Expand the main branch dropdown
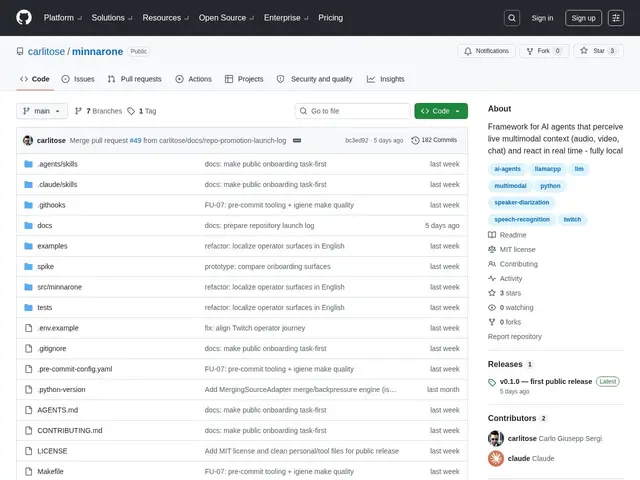The width and height of the screenshot is (640, 480). click(42, 111)
